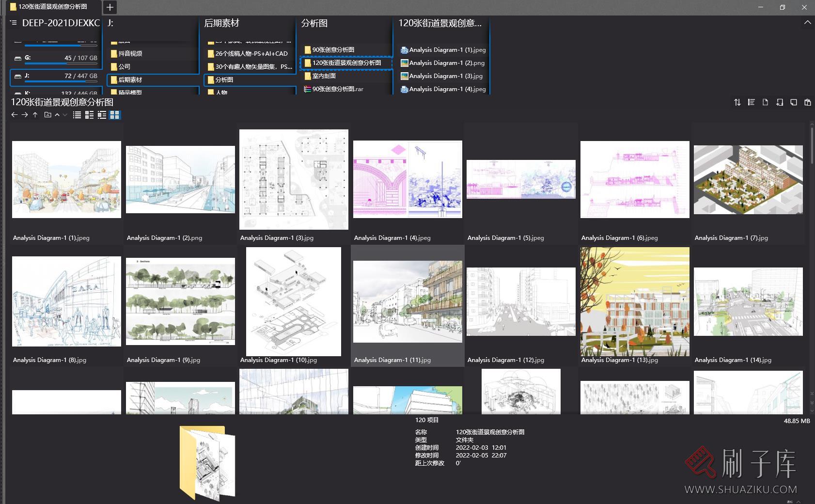Go up one folder level
815x504 pixels.
(x=35, y=115)
